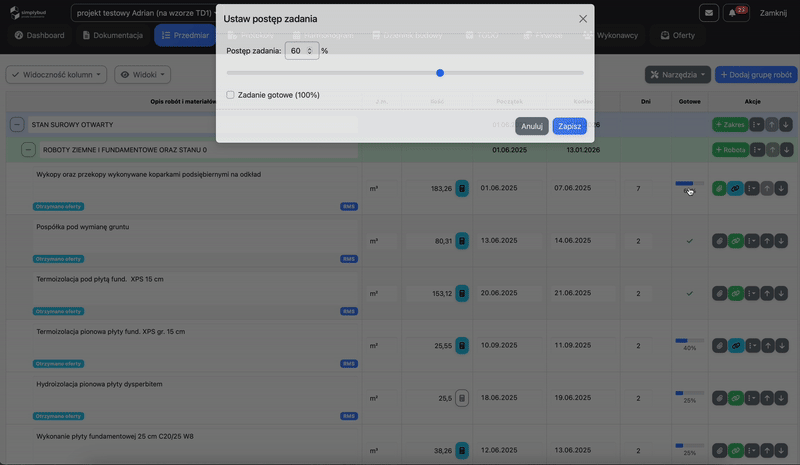The width and height of the screenshot is (800, 465).
Task: Open the mail envelope icon in header
Action: click(709, 13)
